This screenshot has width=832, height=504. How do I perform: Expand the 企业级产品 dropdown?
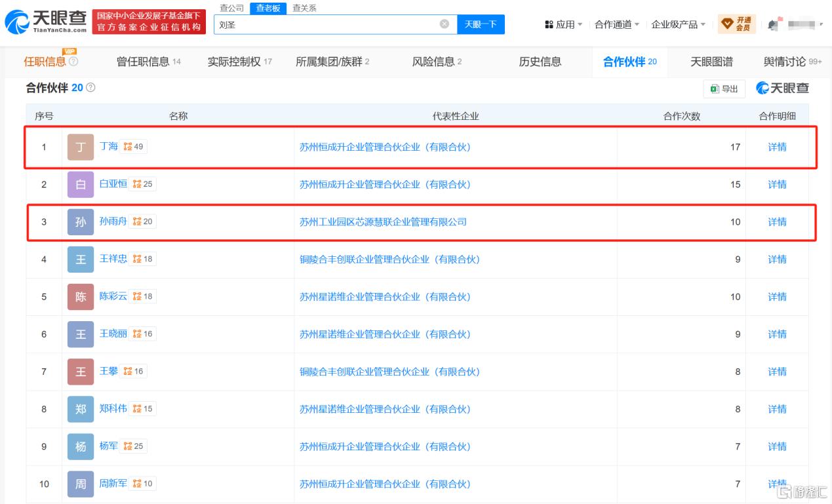(679, 24)
